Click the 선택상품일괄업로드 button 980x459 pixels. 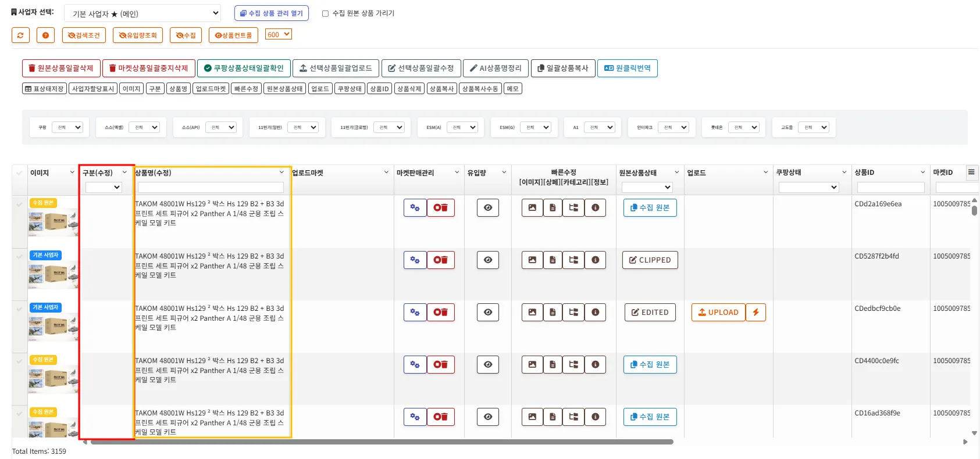pos(336,68)
